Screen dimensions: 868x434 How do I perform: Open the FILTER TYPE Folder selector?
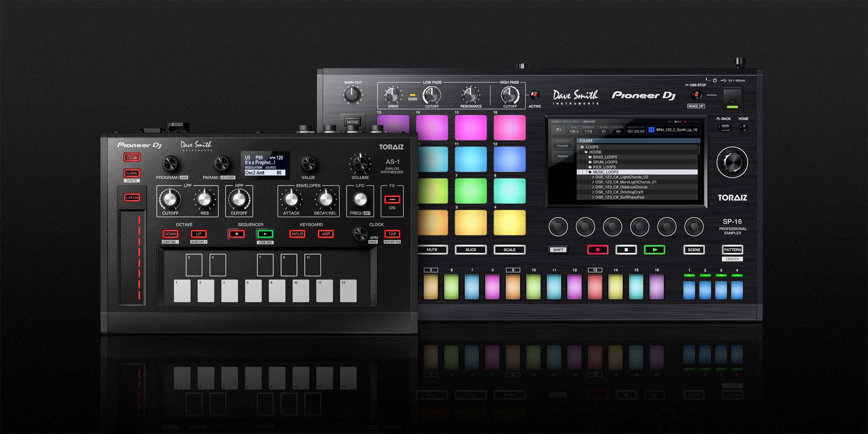coord(562,145)
